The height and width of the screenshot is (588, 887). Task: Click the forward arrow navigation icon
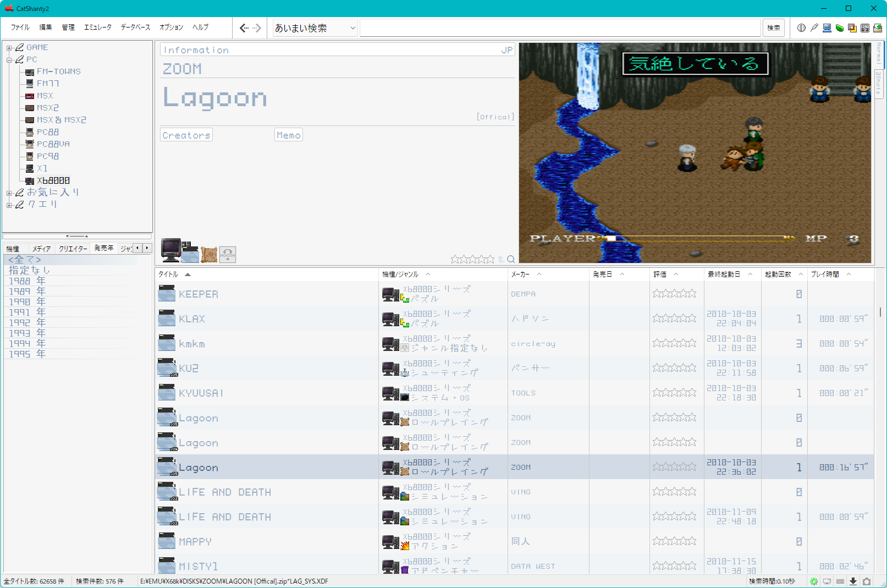257,28
